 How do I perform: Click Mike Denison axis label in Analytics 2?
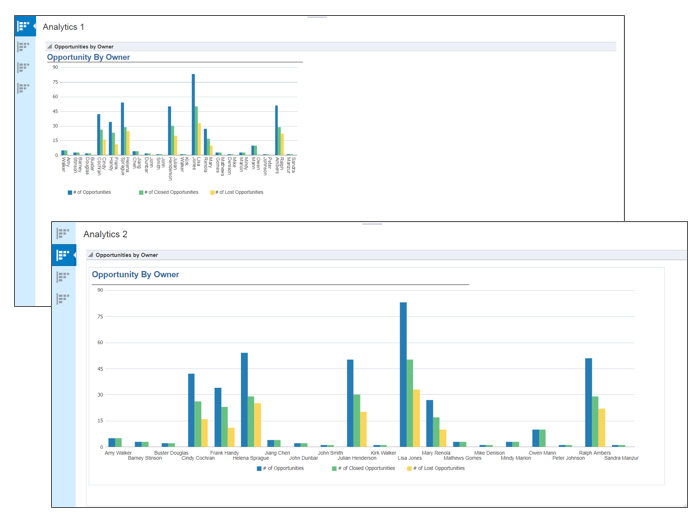[489, 453]
